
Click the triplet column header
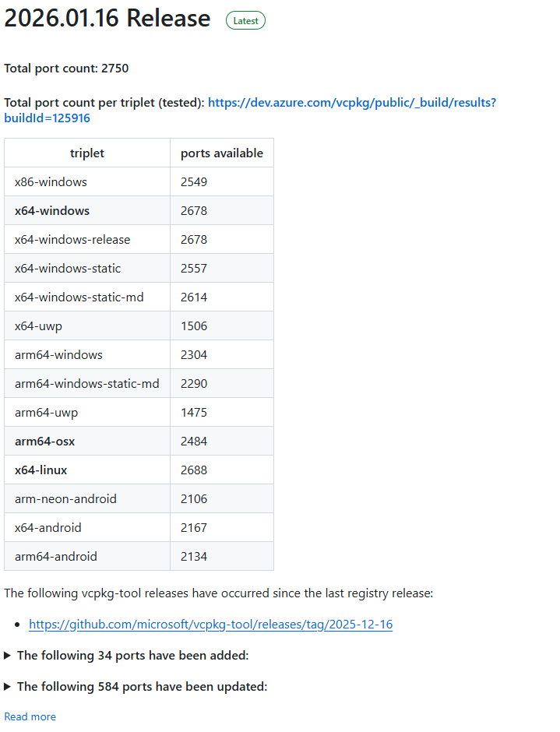(87, 153)
